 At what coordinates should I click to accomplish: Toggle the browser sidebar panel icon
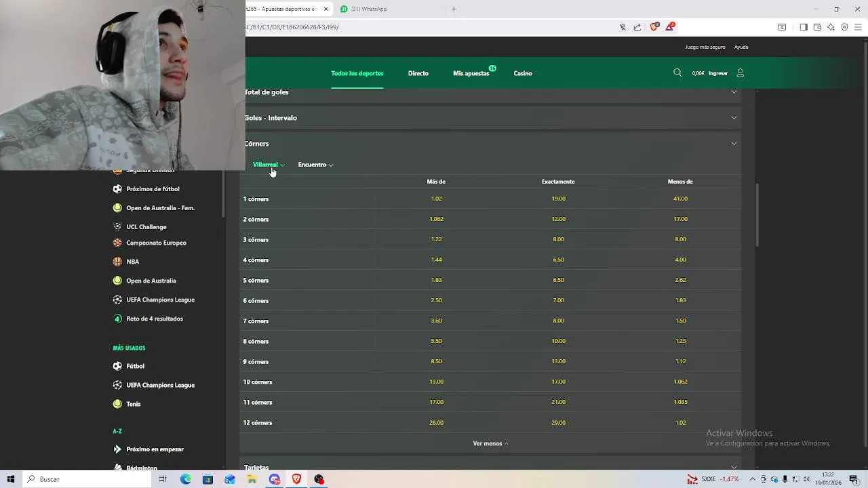[804, 27]
